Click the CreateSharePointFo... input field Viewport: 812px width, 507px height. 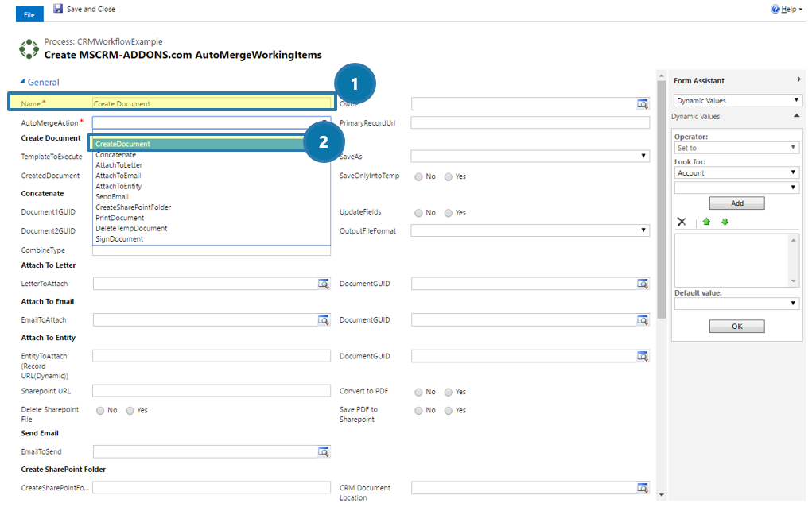tap(212, 487)
